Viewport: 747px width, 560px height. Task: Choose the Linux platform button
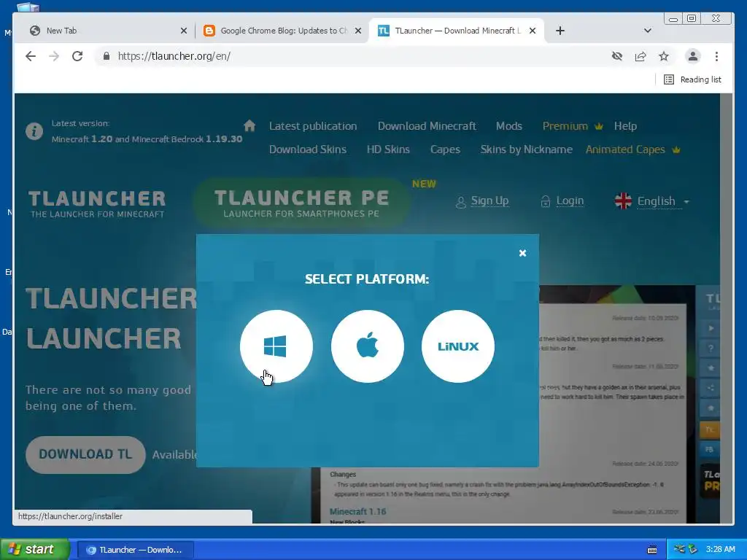(458, 346)
